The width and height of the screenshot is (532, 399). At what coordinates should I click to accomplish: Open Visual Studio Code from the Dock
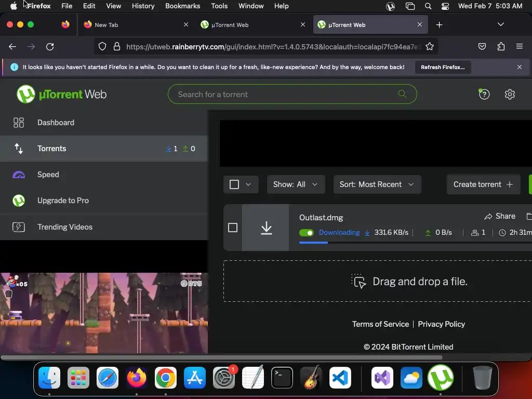coord(340,378)
